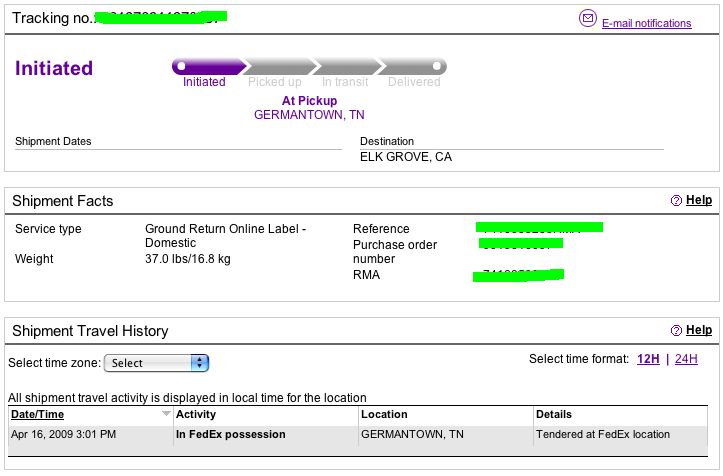The image size is (723, 476).
Task: Click the white dot at Initiated stage
Action: [182, 66]
